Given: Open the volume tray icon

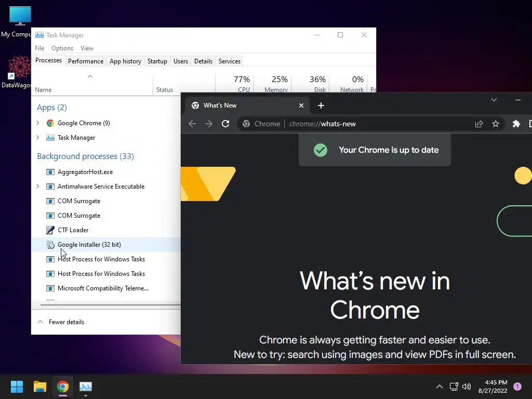Looking at the screenshot, I should 467,387.
